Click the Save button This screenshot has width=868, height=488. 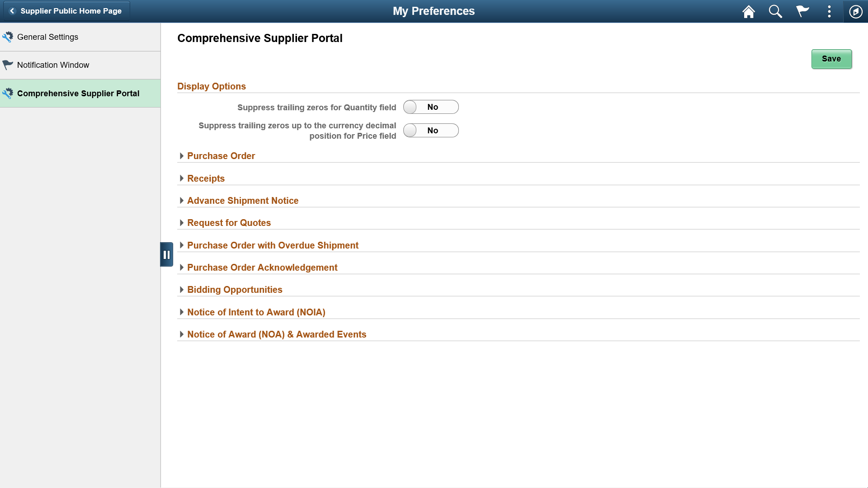[832, 58]
